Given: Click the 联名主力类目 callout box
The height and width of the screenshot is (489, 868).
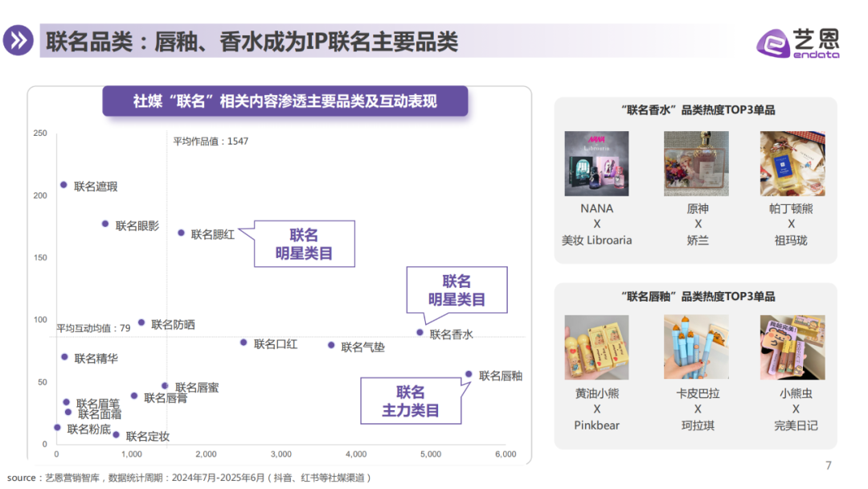Looking at the screenshot, I should [411, 401].
